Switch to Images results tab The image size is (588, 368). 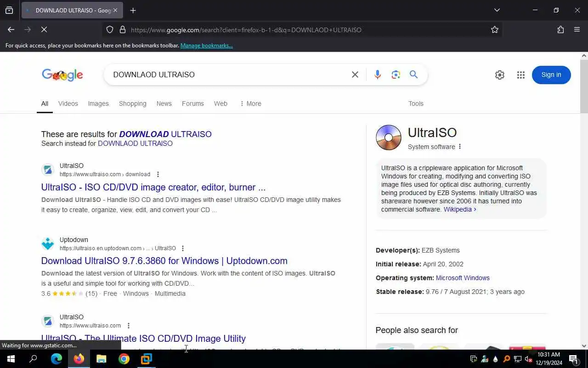coord(98,103)
